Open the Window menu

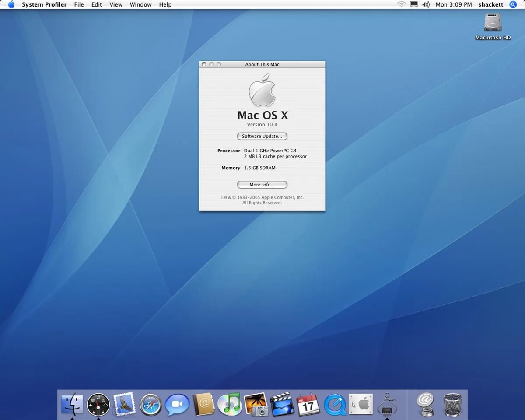pyautogui.click(x=140, y=4)
